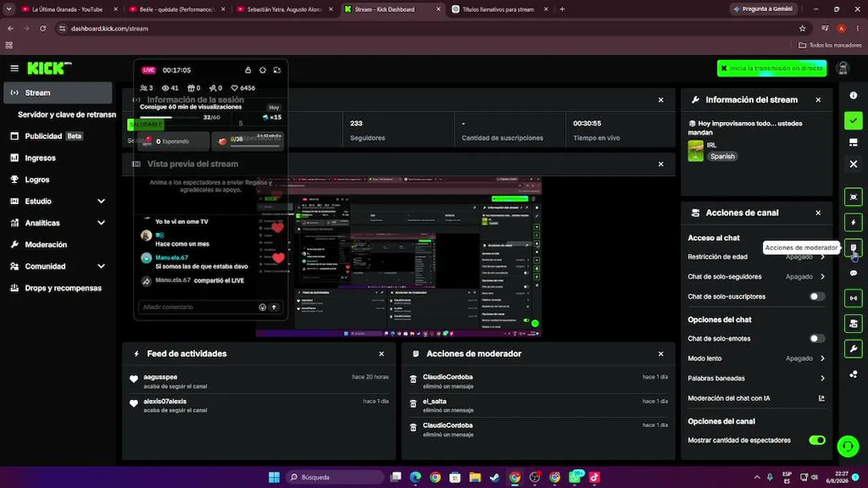868x488 pixels.
Task: Open Steam from the taskbar
Action: click(x=494, y=477)
